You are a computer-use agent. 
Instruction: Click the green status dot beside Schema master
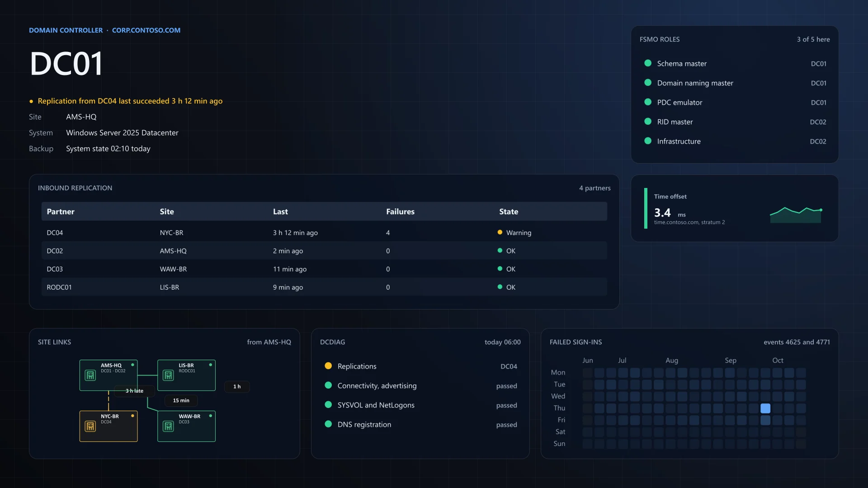point(648,63)
